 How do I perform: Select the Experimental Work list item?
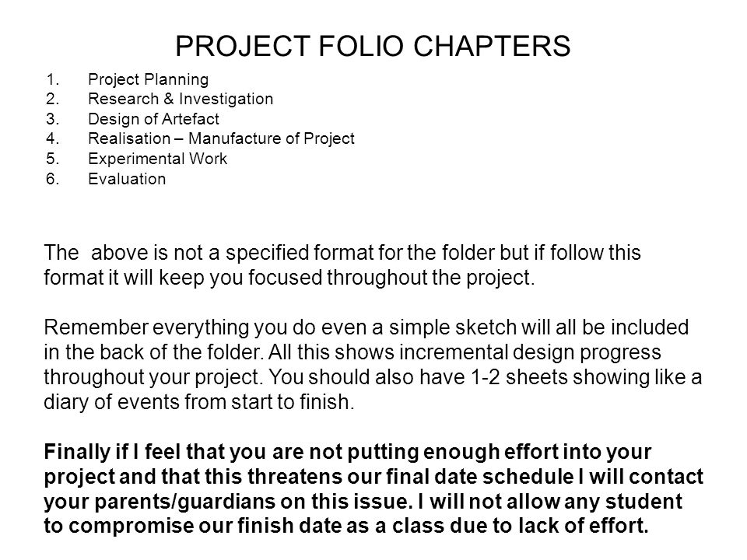tap(158, 159)
